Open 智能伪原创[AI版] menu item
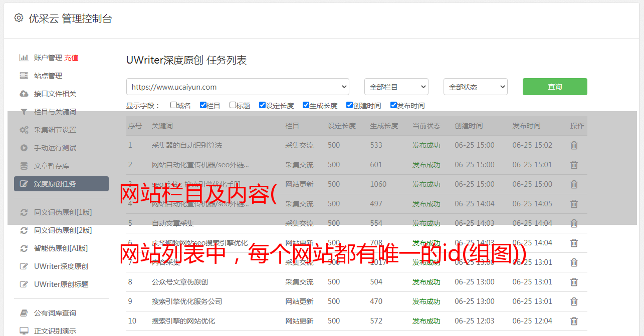The height and width of the screenshot is (336, 644). click(61, 248)
